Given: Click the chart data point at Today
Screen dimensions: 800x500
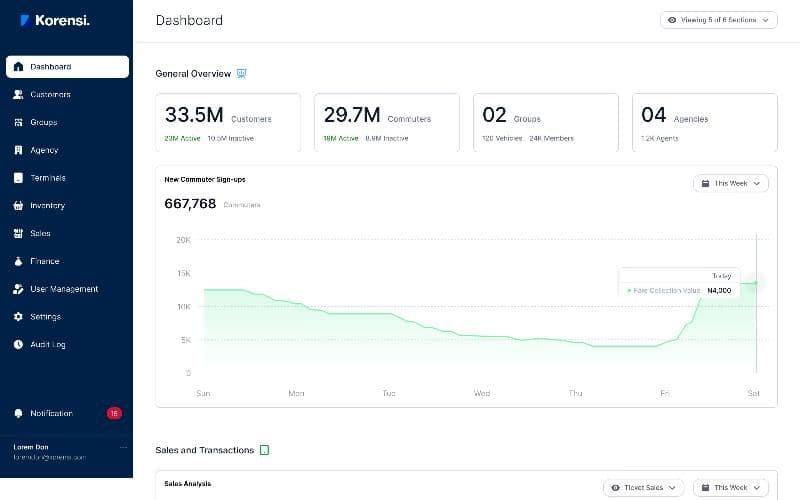Looking at the screenshot, I should click(x=756, y=283).
